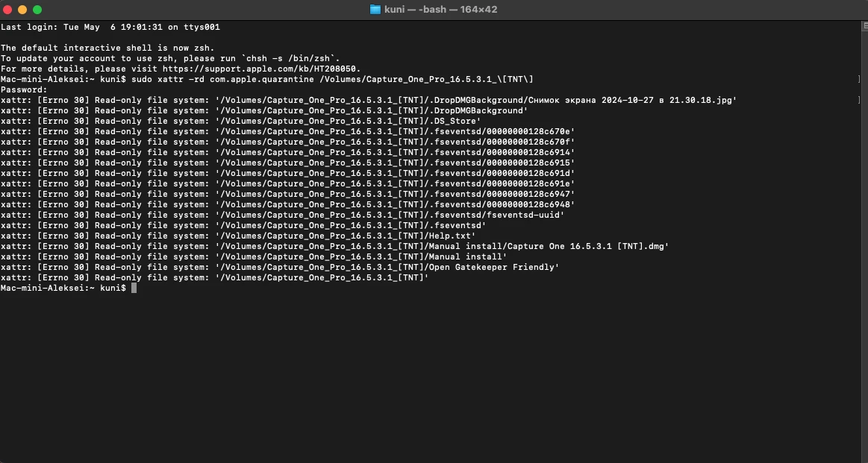Click the folder proxy icon in title bar
Screen dimensions: 868x463
(x=375, y=10)
